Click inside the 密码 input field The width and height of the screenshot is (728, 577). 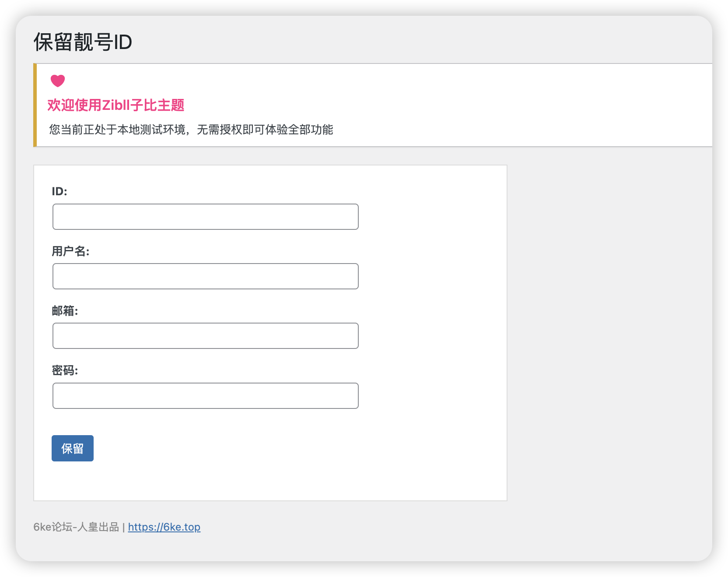(205, 395)
